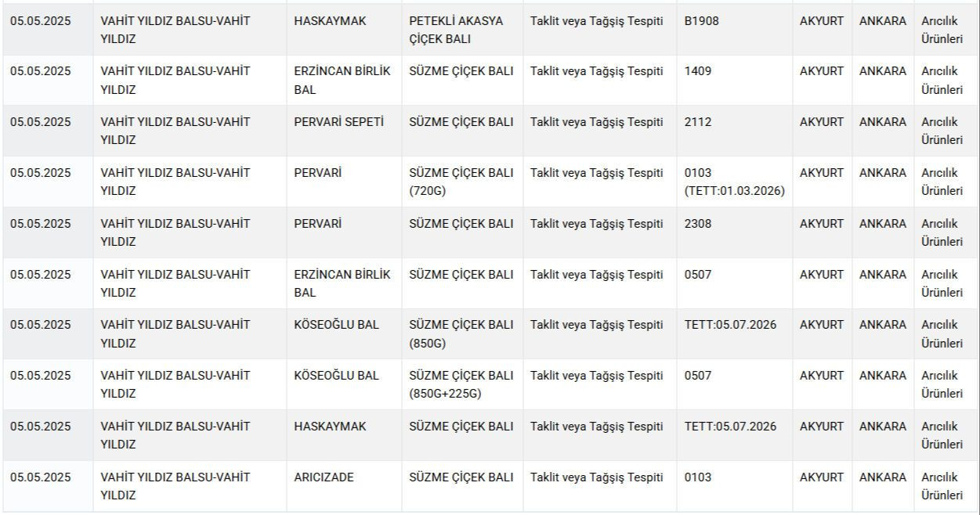980x515 pixels.
Task: Click AKYURT district in the B1908 row
Action: click(x=821, y=21)
